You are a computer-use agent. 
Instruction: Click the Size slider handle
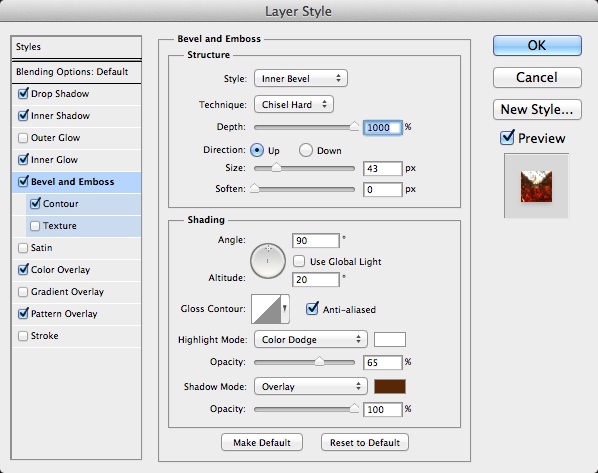[x=276, y=167]
